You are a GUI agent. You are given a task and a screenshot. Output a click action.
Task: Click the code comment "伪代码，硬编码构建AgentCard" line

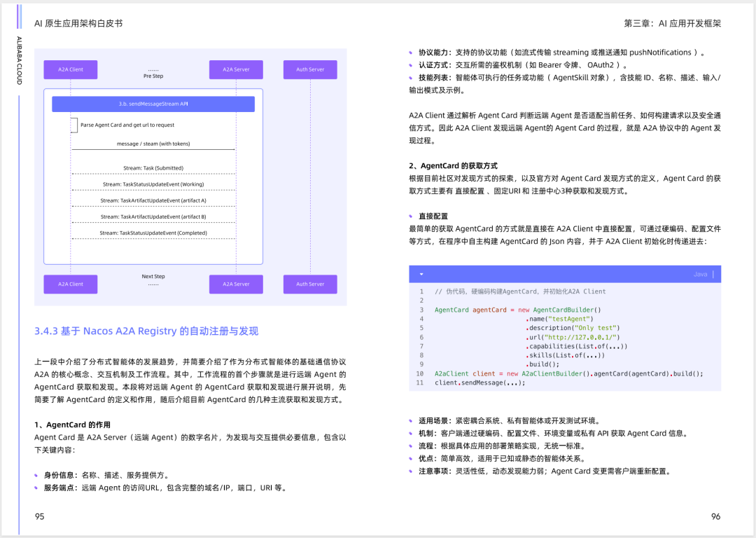[x=520, y=291]
